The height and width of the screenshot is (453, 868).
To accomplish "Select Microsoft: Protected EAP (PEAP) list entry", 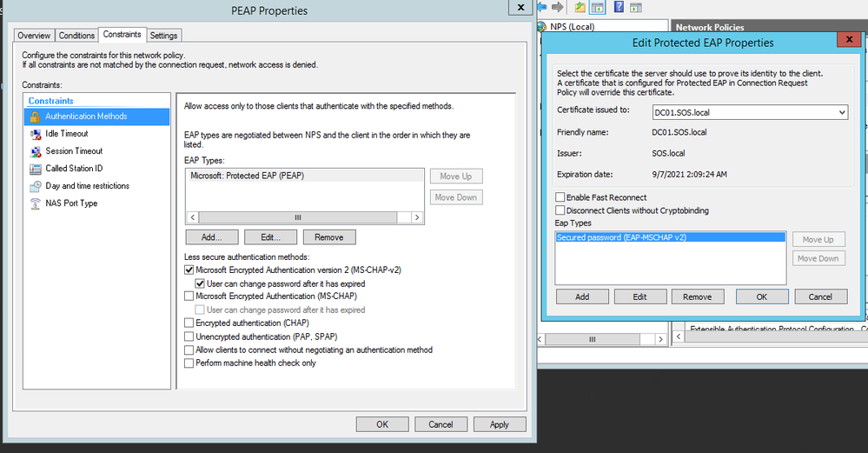I will (x=305, y=176).
